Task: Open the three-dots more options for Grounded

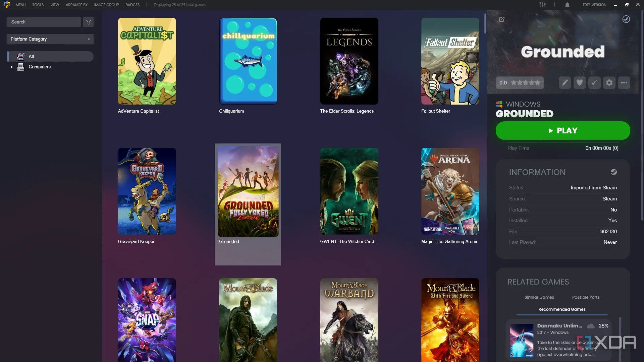Action: 624,83
